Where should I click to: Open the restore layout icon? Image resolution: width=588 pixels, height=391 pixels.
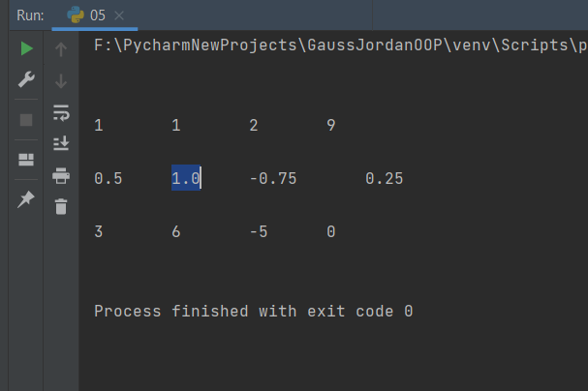pyautogui.click(x=26, y=160)
